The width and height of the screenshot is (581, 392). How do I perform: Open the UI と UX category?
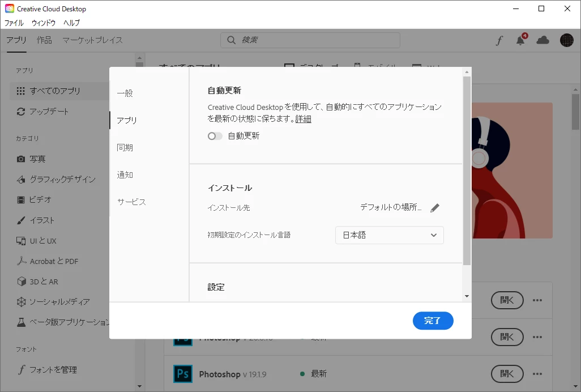coord(36,241)
